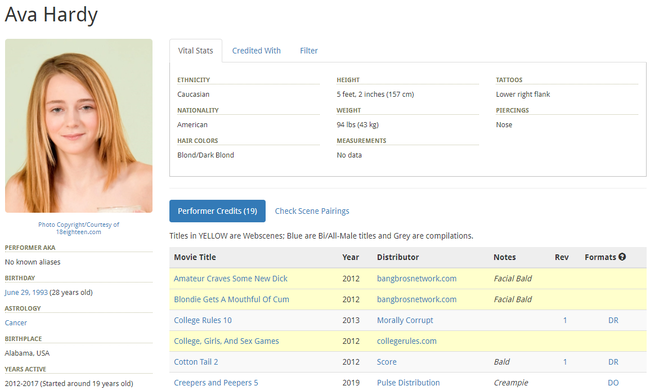Open Morally Corrupt distributor link
650x390 pixels.
pos(405,320)
